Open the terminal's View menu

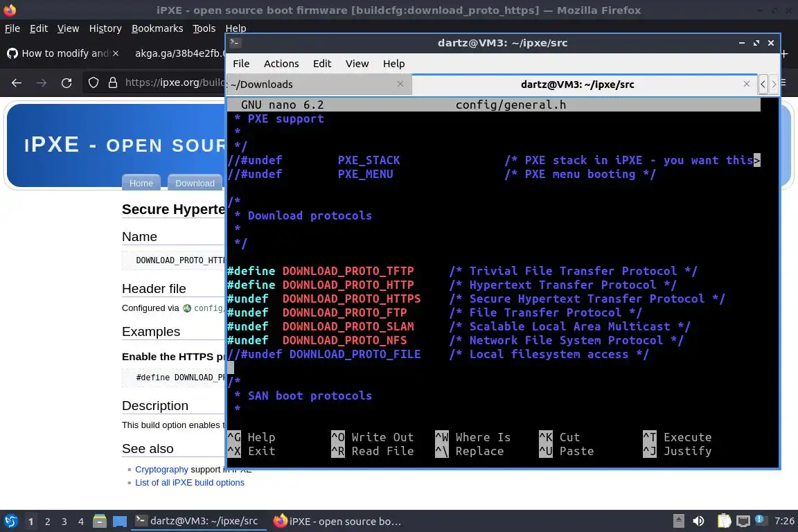click(357, 64)
